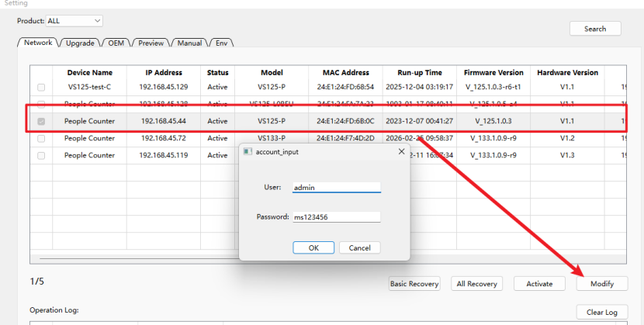Image resolution: width=644 pixels, height=325 pixels.
Task: Click firmware version V_125.1.0.3-r6-t1
Action: click(493, 87)
